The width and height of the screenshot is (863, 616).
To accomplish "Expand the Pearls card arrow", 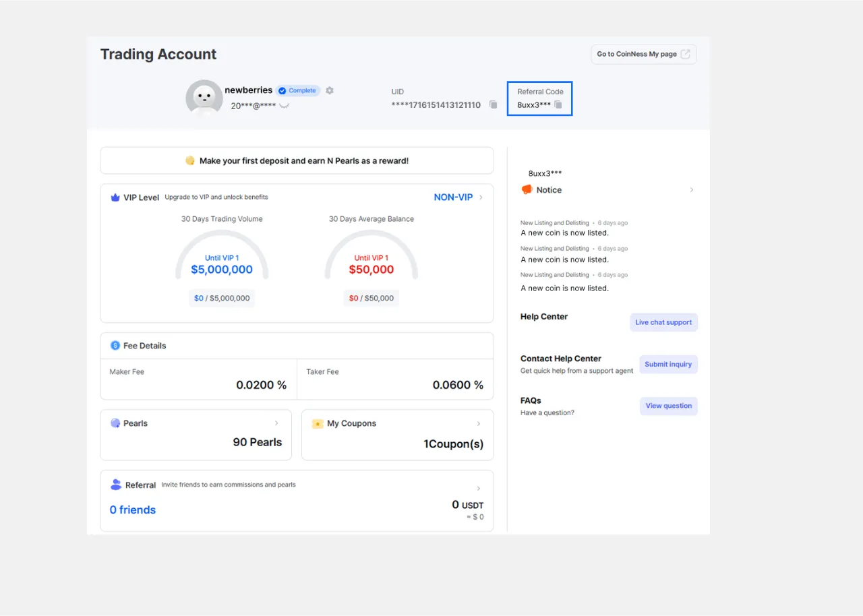I will 276,423.
